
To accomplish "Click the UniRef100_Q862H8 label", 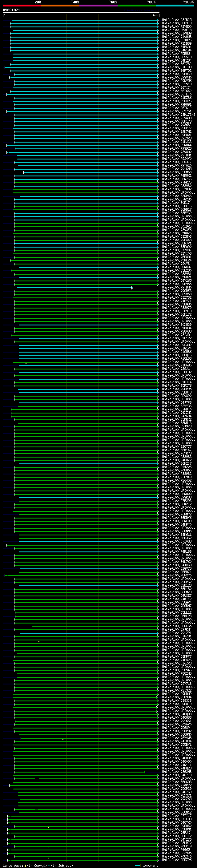I will click(x=176, y=772).
